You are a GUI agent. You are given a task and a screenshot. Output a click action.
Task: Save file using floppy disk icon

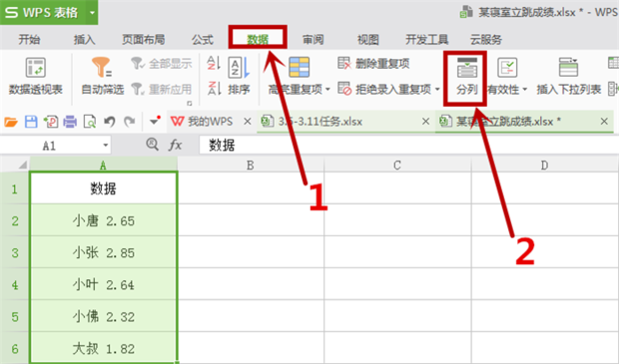[x=31, y=122]
